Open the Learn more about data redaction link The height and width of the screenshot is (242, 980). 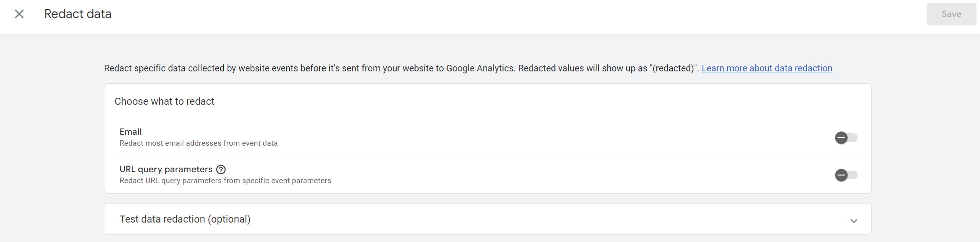point(766,68)
